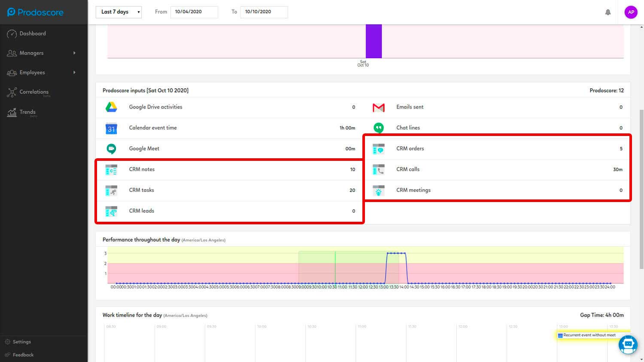
Task: Click the From date field
Action: [194, 12]
